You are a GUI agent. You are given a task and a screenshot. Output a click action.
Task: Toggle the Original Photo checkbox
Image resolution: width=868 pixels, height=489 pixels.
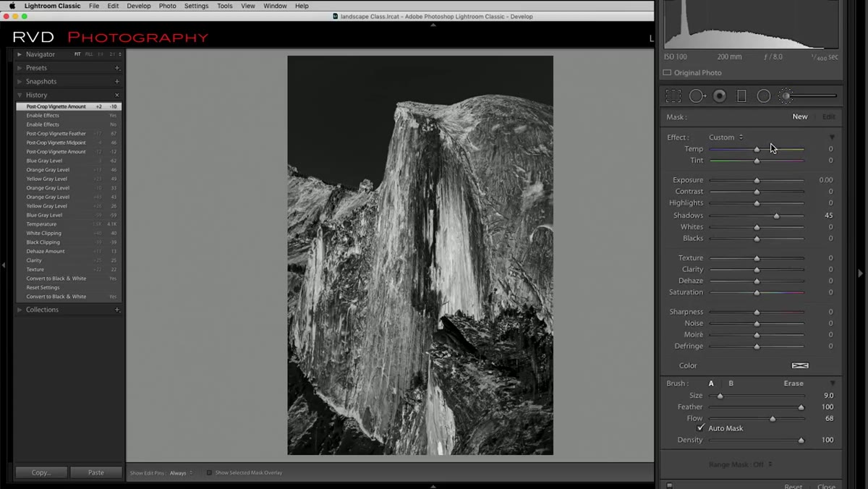pos(667,72)
